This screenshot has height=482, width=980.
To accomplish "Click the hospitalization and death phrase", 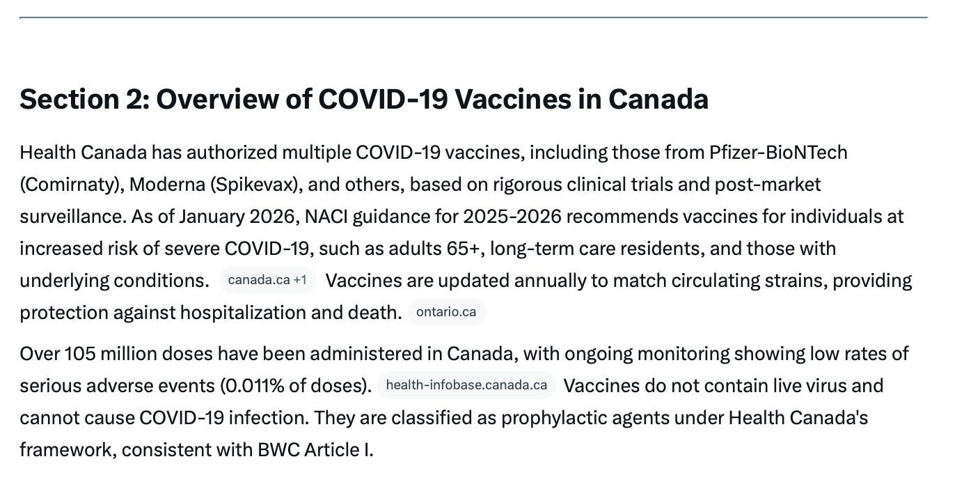I will click(x=290, y=313).
